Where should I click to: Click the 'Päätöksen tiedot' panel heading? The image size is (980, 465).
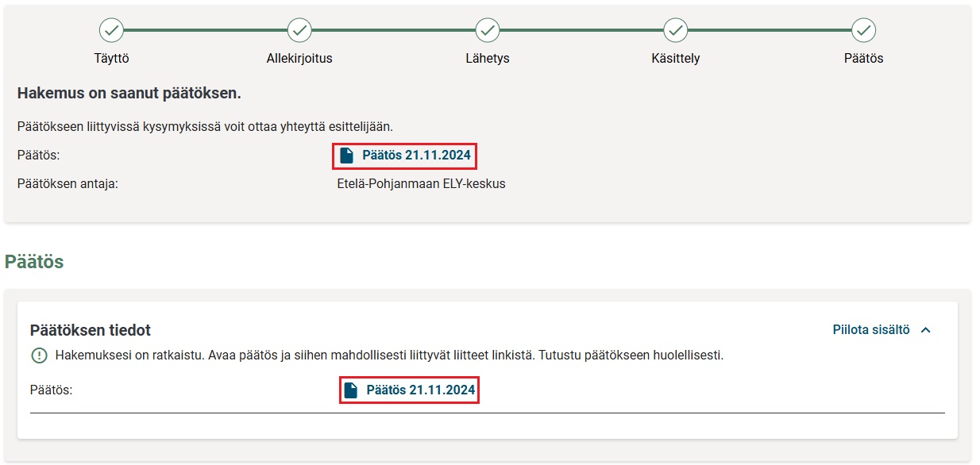click(90, 330)
